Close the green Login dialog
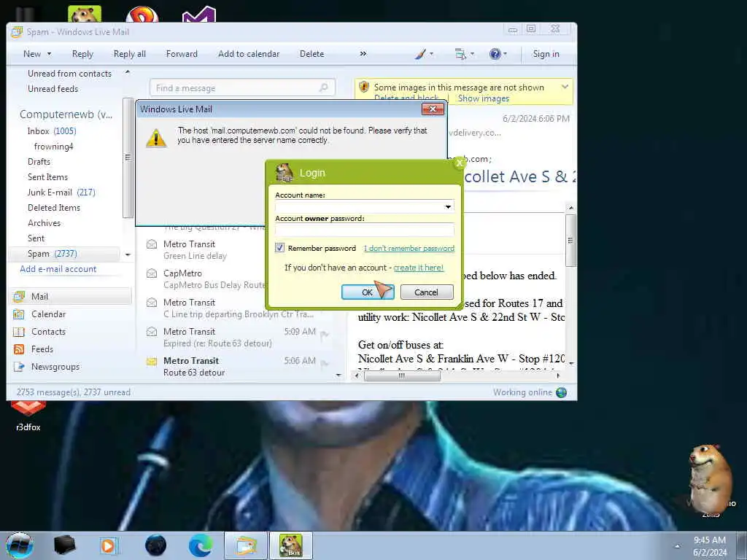Screen dimensions: 747x560 click(460, 163)
